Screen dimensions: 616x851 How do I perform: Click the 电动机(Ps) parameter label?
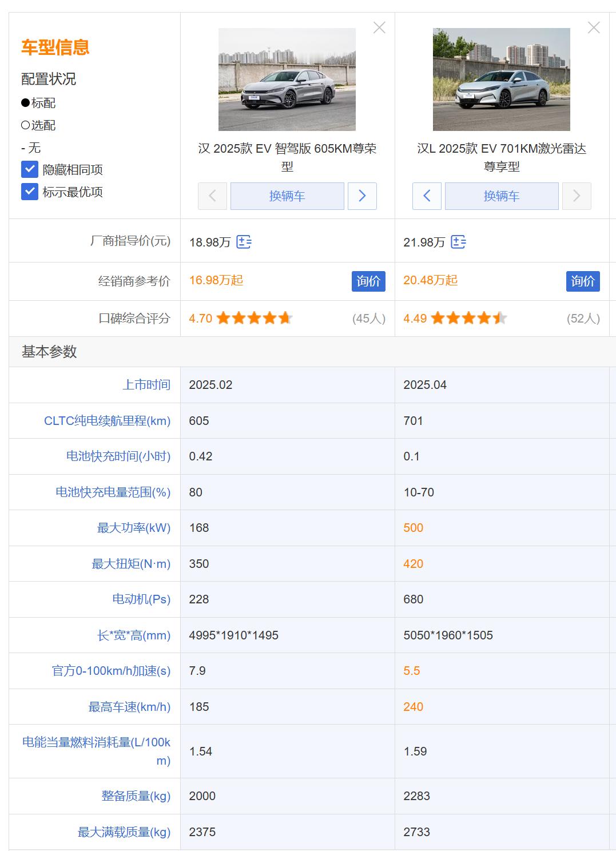coord(141,599)
